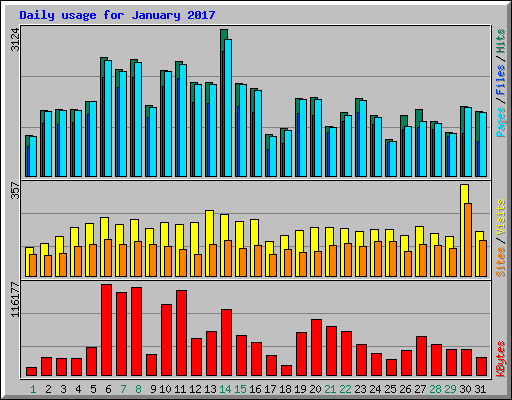
Task: Select the 'Sites' legend label
Action: 501,262
